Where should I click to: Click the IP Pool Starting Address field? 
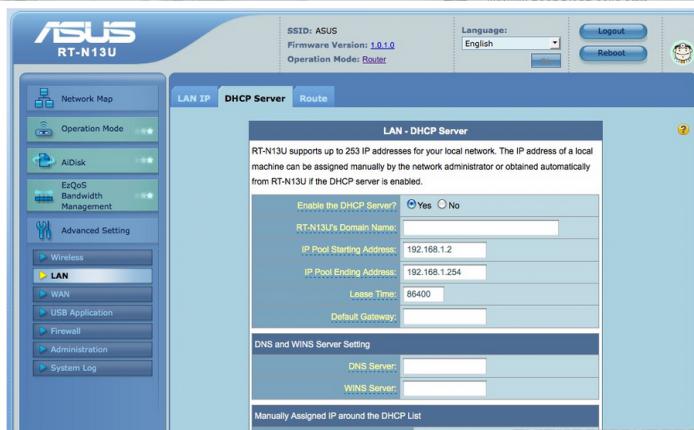444,250
